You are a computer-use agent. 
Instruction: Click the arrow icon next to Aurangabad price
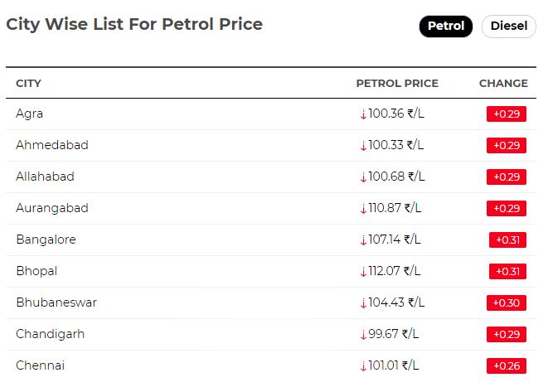pos(363,208)
